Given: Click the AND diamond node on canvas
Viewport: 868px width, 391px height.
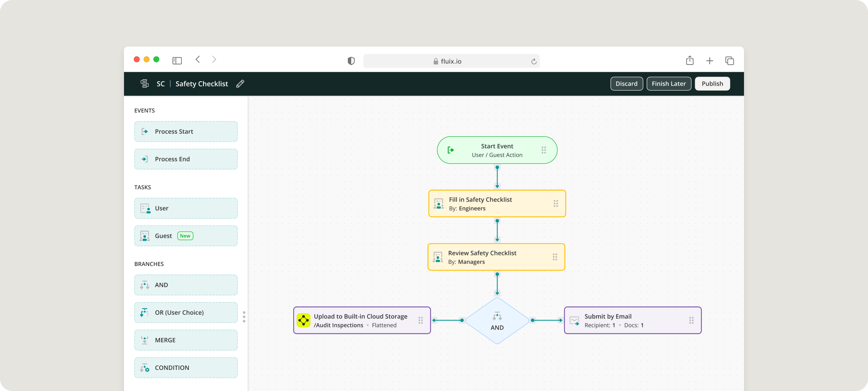Looking at the screenshot, I should [x=497, y=321].
